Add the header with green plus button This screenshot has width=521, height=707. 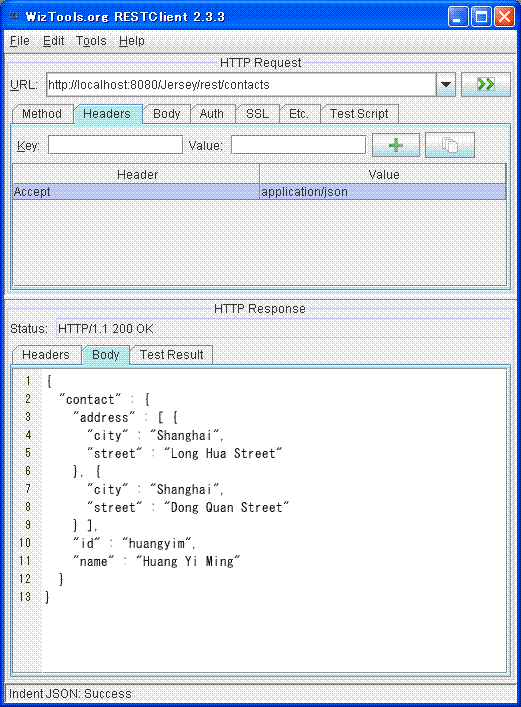(x=396, y=145)
